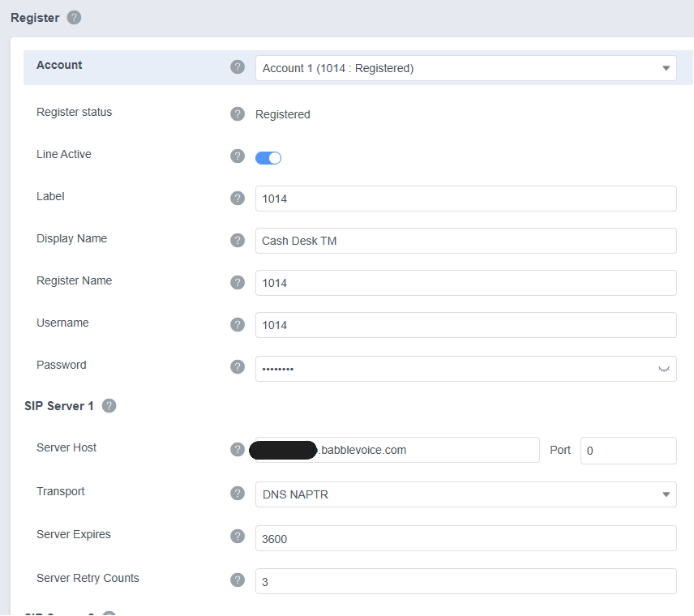Reveal password using the eye icon
This screenshot has height=616, width=694.
pos(664,369)
